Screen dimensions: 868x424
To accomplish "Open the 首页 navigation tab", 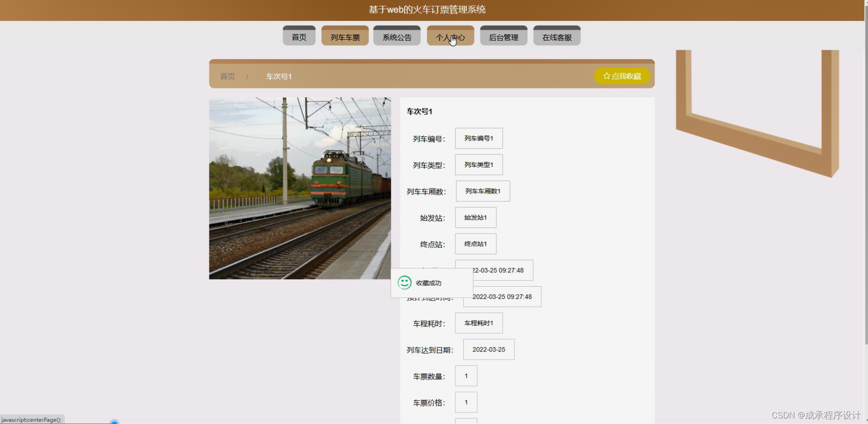I will (x=299, y=36).
